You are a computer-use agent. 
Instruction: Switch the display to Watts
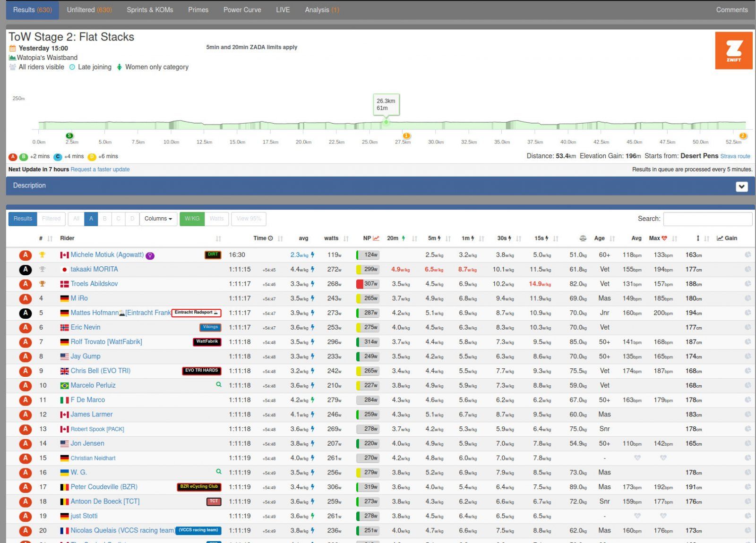pos(216,219)
